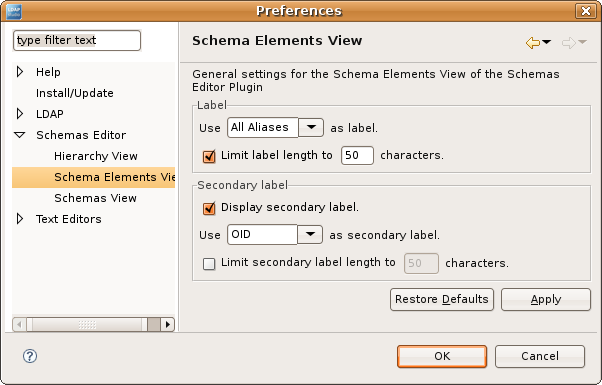The height and width of the screenshot is (385, 602).
Task: Enable Limit secondary label length checkbox
Action: (x=209, y=264)
